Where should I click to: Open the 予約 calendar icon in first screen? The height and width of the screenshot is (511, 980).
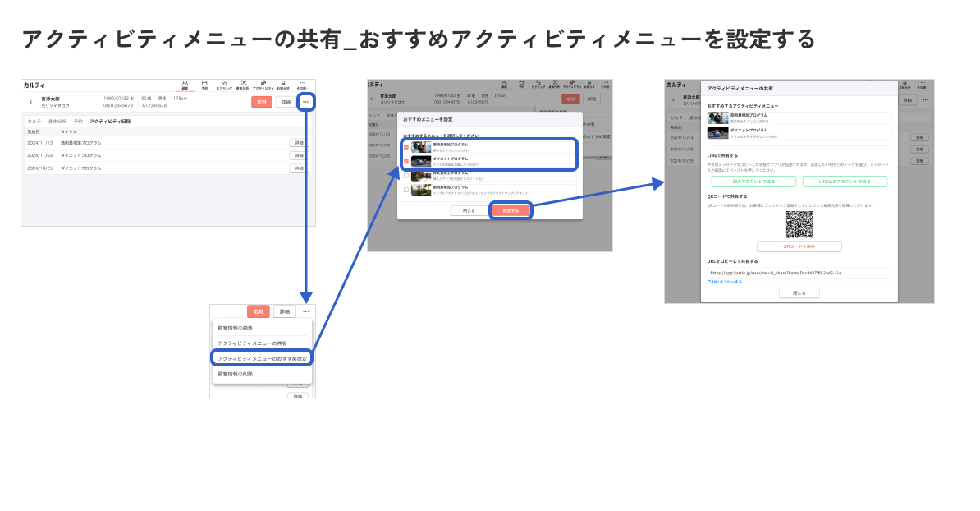[x=204, y=85]
